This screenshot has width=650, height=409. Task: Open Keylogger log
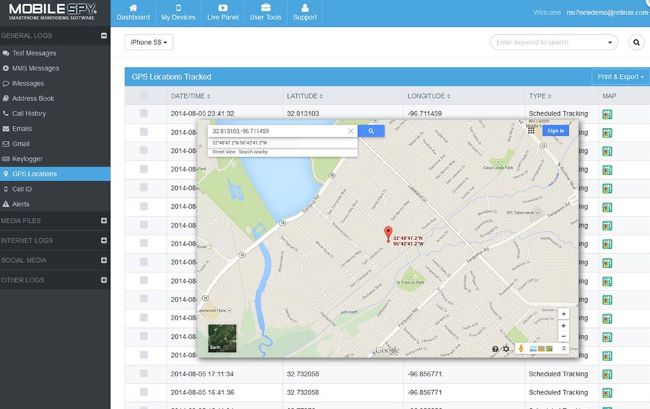tap(27, 159)
